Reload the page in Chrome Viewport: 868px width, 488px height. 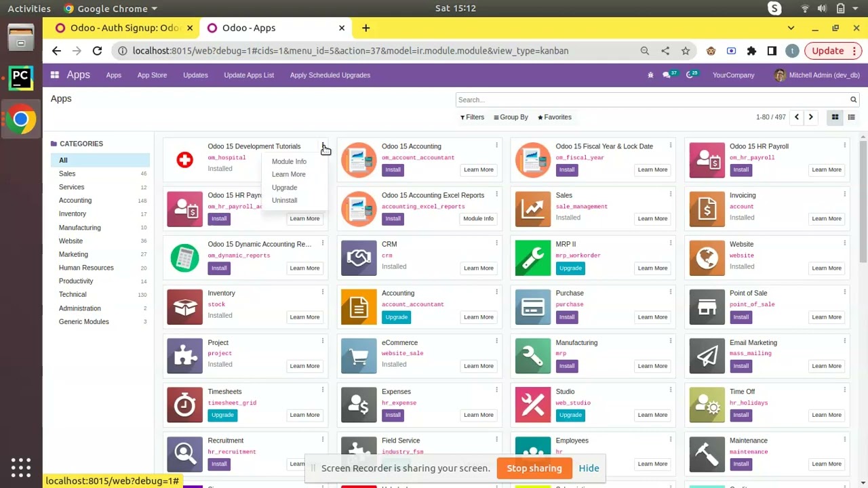point(97,51)
